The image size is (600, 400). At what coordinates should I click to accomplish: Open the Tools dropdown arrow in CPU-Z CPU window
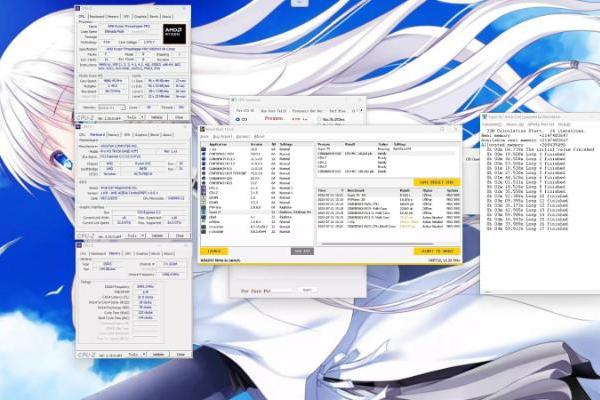point(143,118)
